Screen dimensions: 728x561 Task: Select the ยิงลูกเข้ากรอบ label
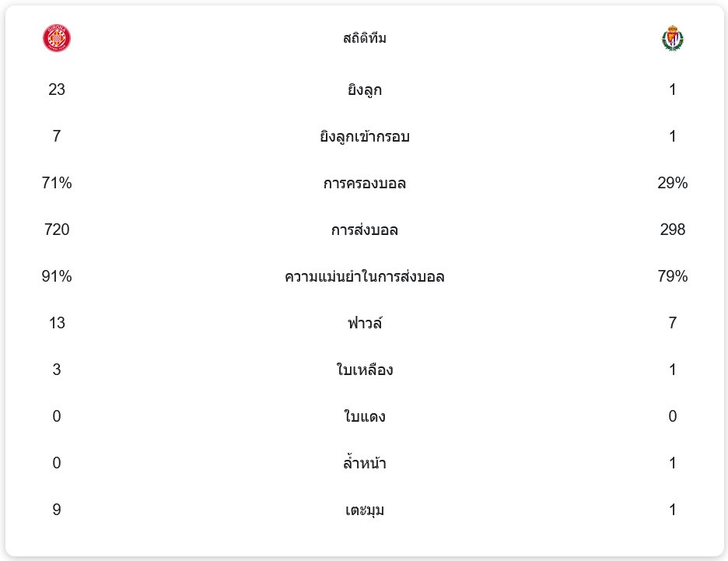pyautogui.click(x=364, y=137)
